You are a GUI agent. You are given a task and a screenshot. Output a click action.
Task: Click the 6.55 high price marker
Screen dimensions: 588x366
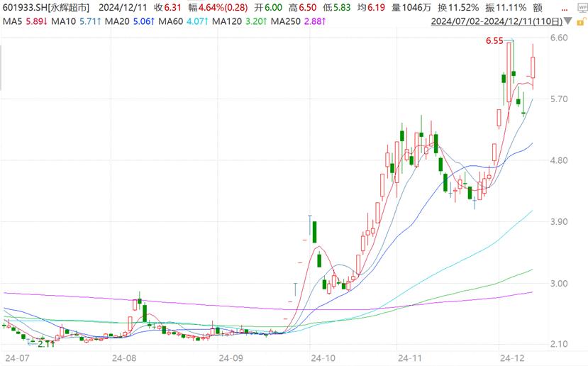(494, 42)
